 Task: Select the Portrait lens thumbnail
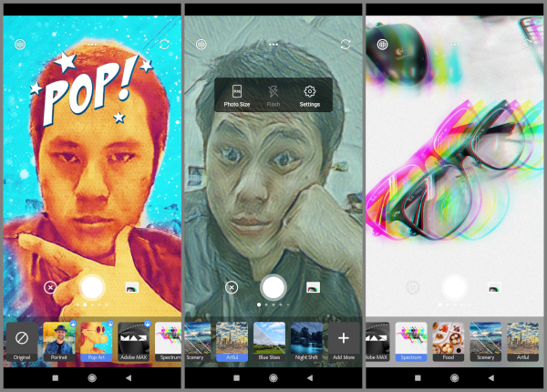(x=59, y=342)
